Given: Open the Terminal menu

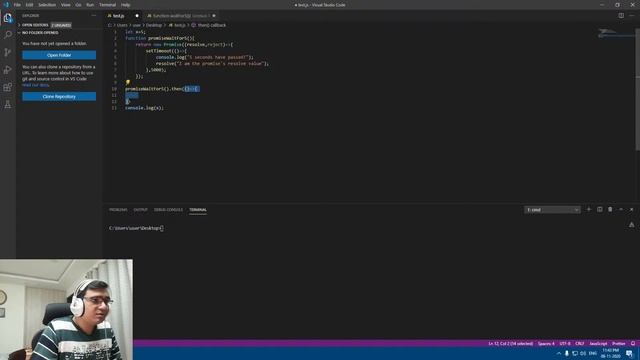Looking at the screenshot, I should pos(107,5).
